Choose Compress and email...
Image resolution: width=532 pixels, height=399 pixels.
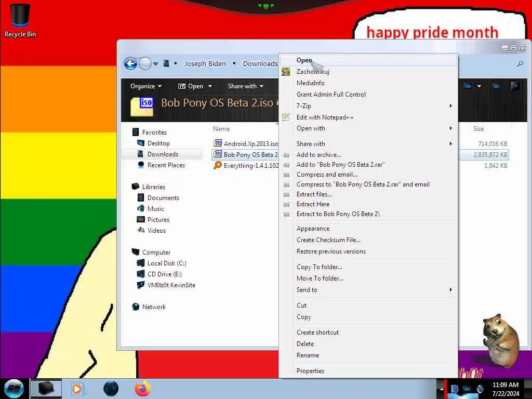(x=368, y=175)
